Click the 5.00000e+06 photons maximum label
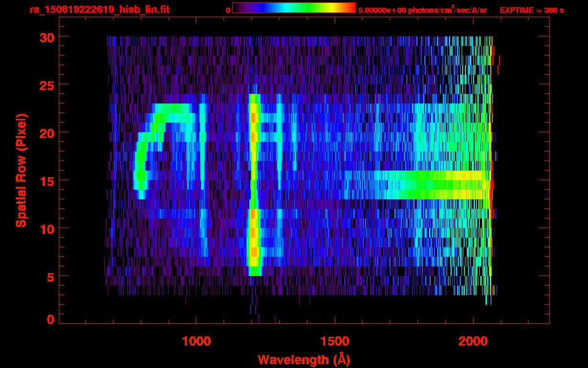Viewport: 588px width, 368px height. click(x=422, y=10)
